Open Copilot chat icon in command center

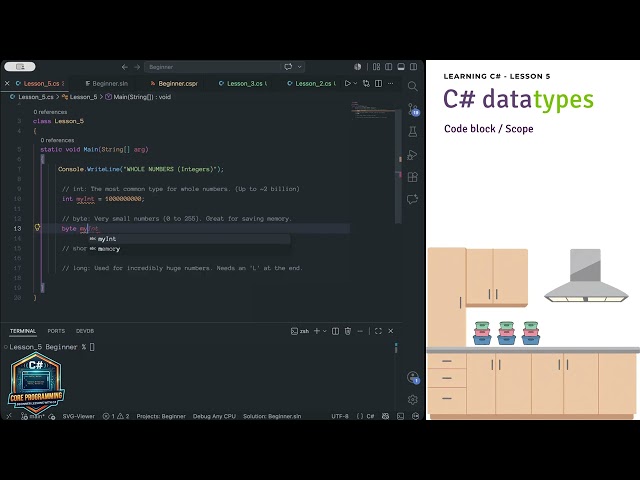tap(288, 67)
